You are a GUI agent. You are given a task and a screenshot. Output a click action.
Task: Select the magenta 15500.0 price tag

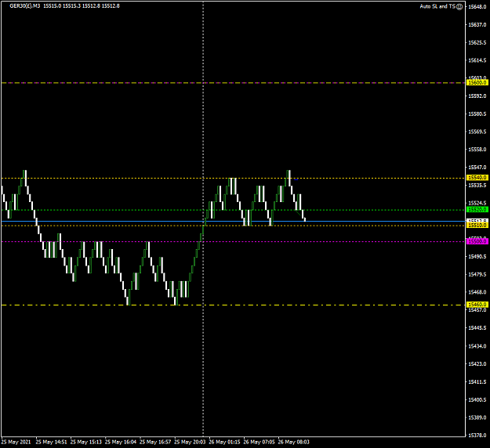pos(477,241)
